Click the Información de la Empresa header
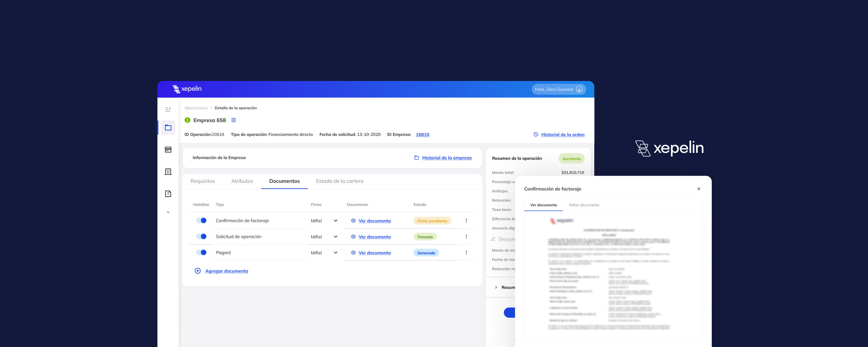This screenshot has height=347, width=868. (x=219, y=158)
